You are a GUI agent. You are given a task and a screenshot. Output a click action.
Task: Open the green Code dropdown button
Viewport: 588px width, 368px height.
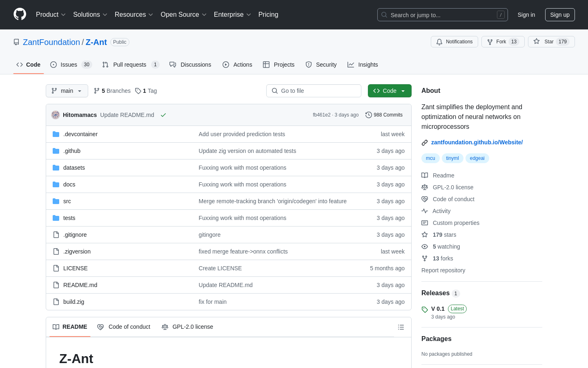coord(390,91)
